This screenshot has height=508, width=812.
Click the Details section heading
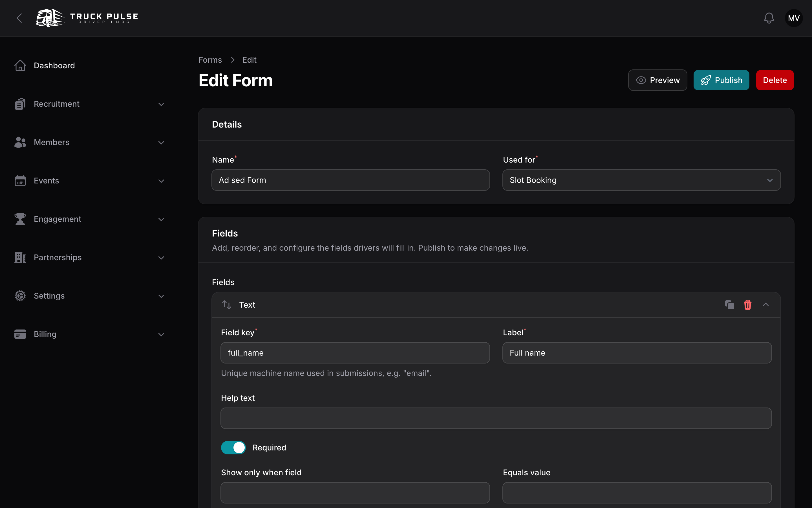[x=227, y=124]
